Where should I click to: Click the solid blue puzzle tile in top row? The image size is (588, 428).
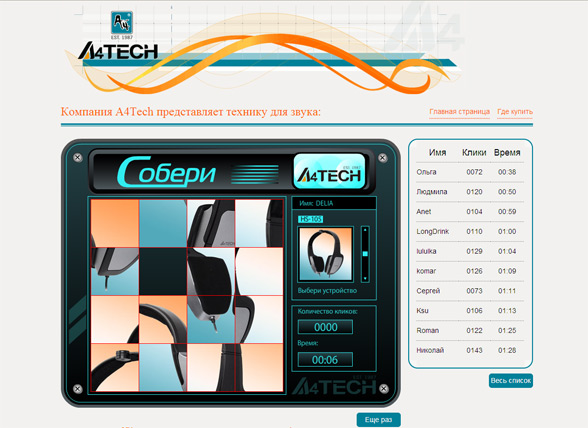(163, 223)
